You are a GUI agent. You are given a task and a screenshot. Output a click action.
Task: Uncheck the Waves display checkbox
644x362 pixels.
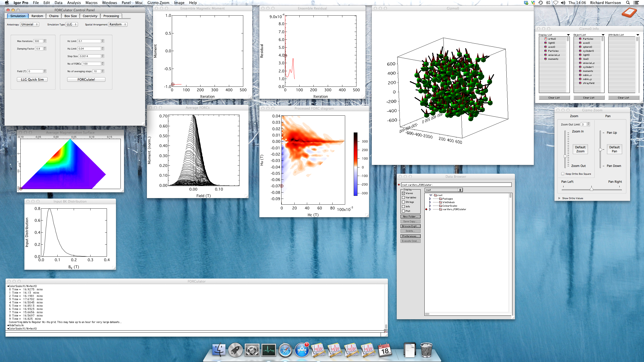point(404,193)
